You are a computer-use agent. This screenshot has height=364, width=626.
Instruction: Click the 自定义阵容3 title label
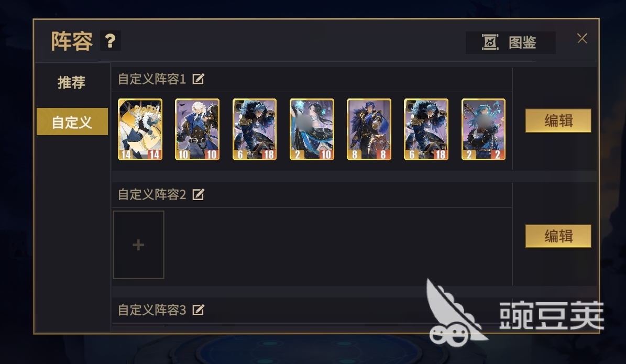click(152, 310)
